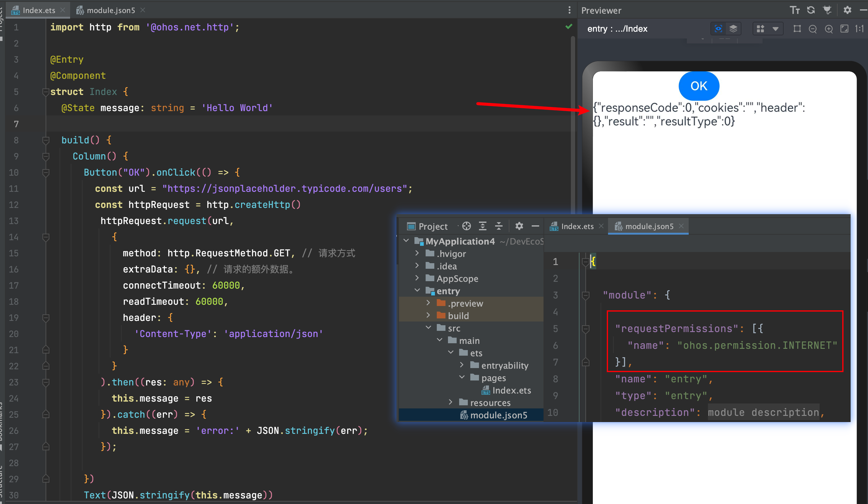Screen dimensions: 868x504
Task: Open the Project view selector in inset panel
Action: pos(427,226)
